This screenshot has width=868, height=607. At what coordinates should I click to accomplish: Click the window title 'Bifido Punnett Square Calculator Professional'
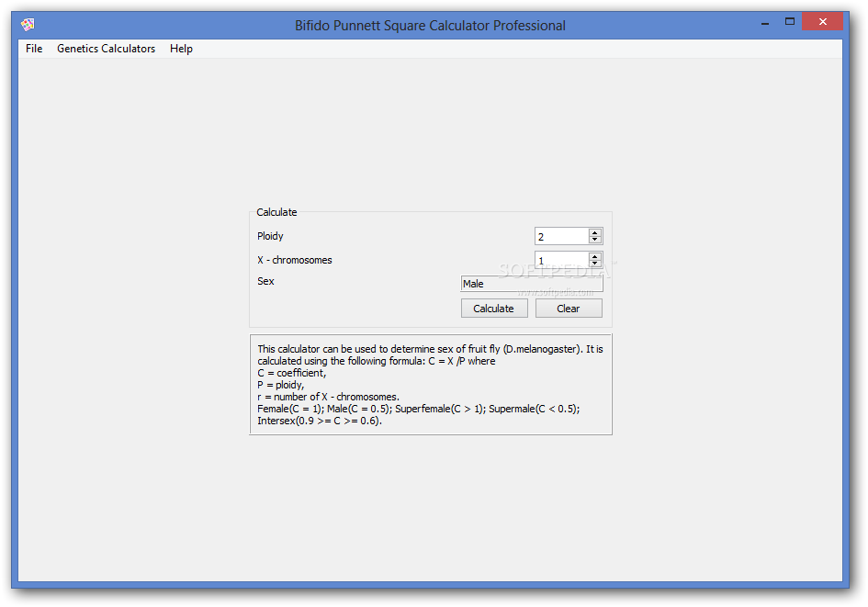(x=430, y=26)
